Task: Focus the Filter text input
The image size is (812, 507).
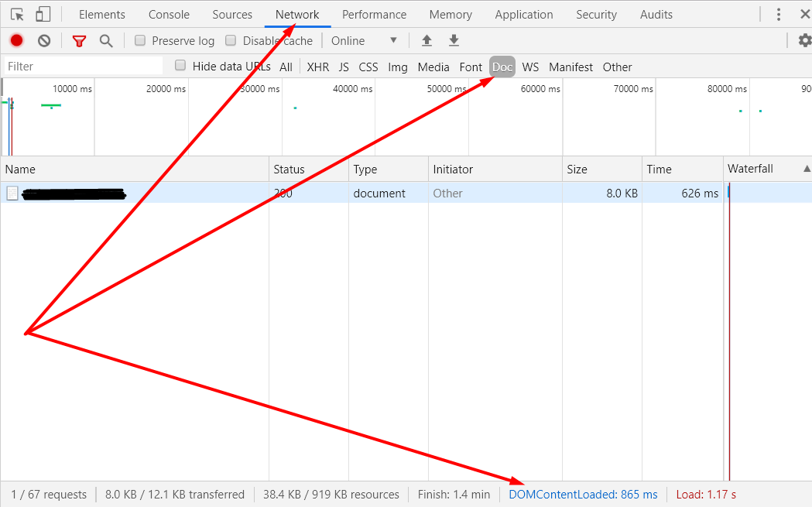Action: [x=84, y=67]
